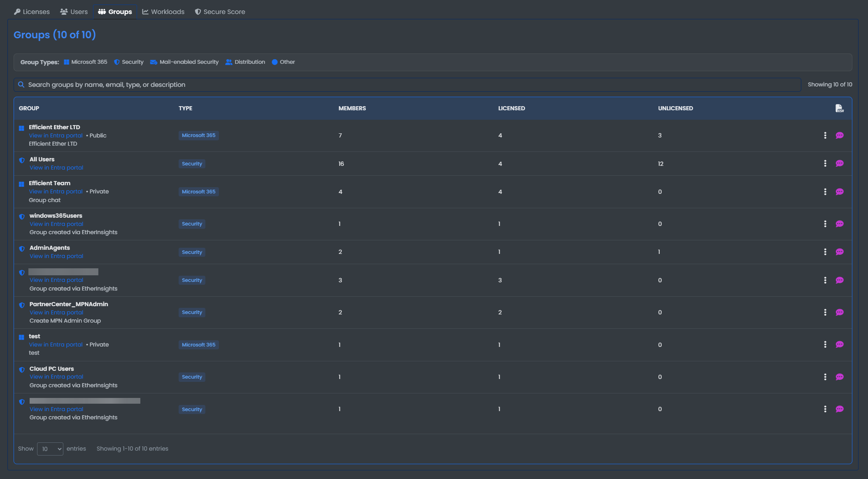Viewport: 868px width, 479px height.
Task: Go to the Secure Score tab
Action: click(220, 12)
